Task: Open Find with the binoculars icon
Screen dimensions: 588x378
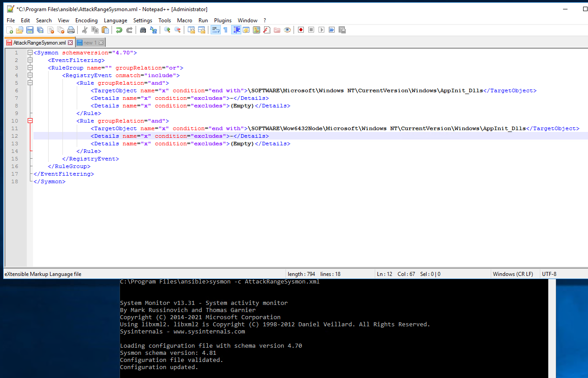Action: point(143,30)
